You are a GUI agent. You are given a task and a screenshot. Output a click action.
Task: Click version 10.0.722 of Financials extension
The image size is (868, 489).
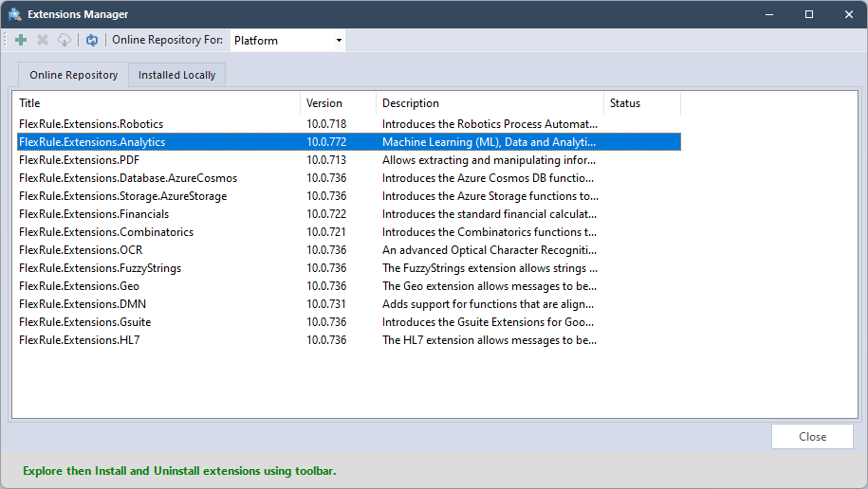click(x=326, y=214)
